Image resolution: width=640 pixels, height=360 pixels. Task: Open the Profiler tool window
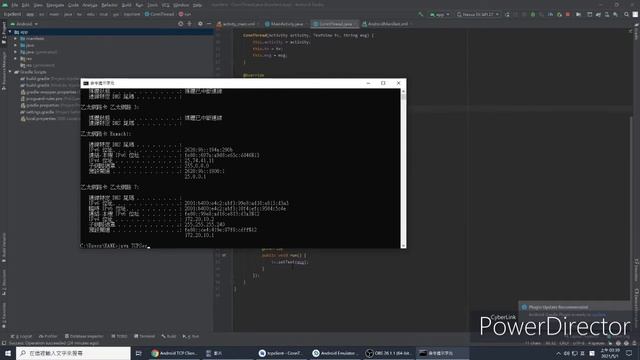[48, 336]
